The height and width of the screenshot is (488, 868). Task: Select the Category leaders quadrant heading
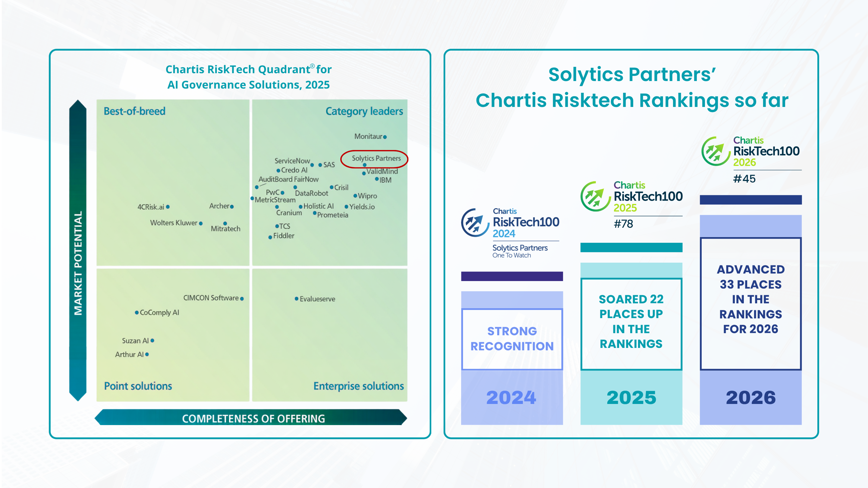[364, 111]
